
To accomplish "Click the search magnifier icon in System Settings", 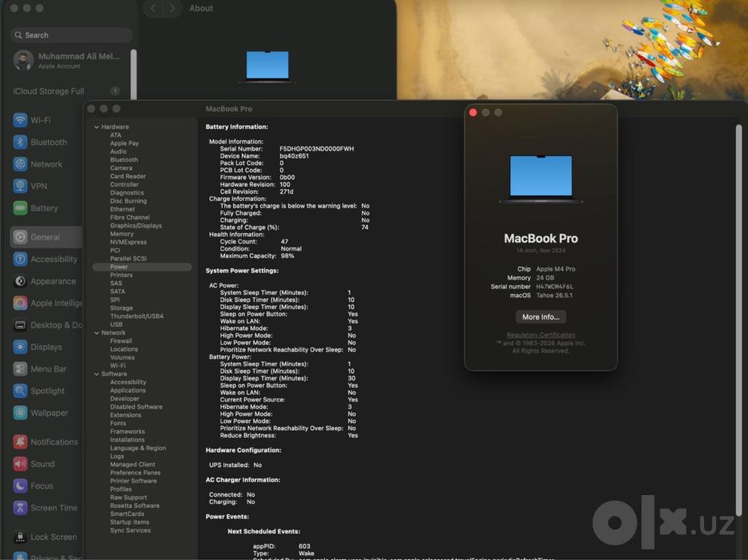I will (x=18, y=35).
